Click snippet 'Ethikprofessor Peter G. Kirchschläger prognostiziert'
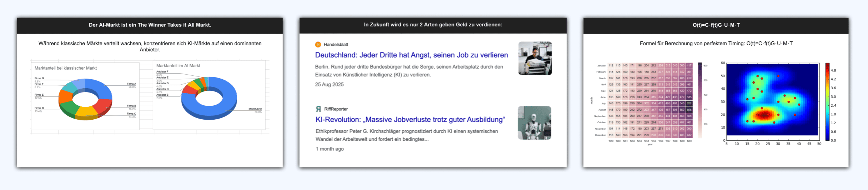868x190 pixels. [x=407, y=135]
